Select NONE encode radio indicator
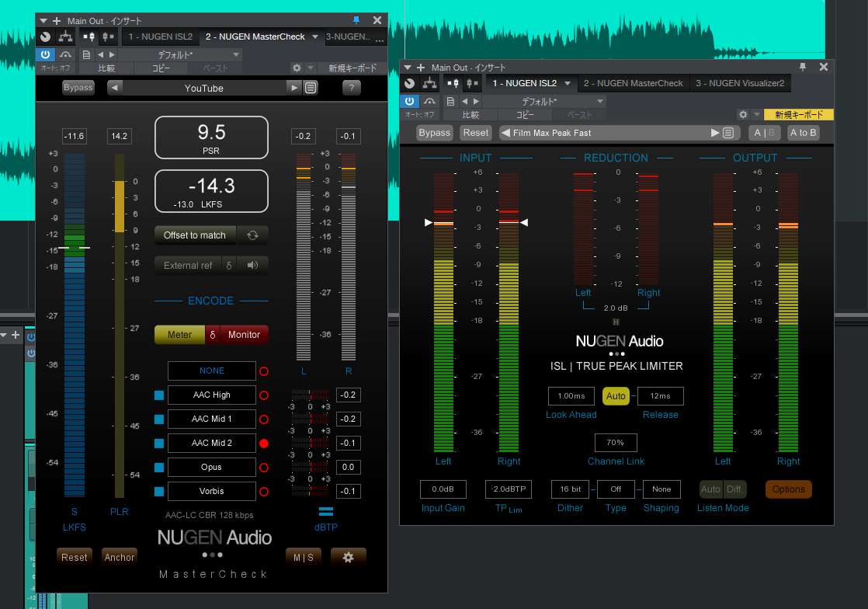This screenshot has height=609, width=868. tap(264, 371)
